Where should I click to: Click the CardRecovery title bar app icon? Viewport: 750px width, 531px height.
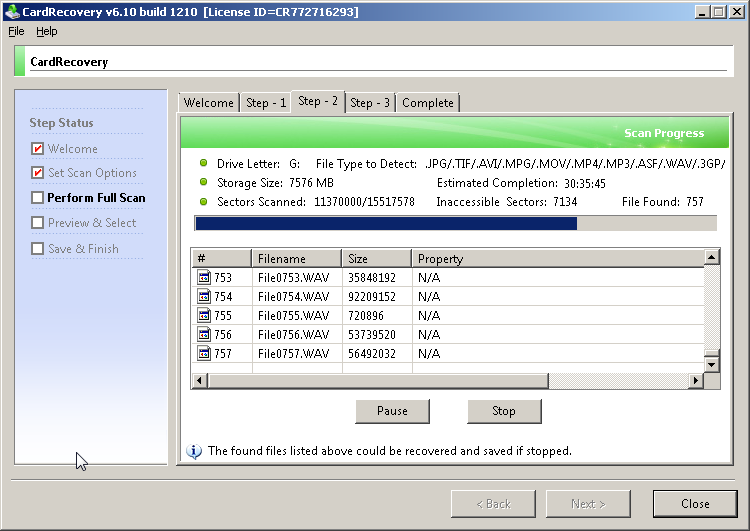coord(12,11)
